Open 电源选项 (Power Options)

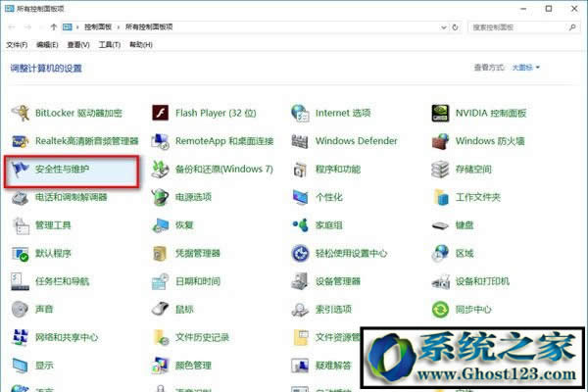[x=193, y=198]
